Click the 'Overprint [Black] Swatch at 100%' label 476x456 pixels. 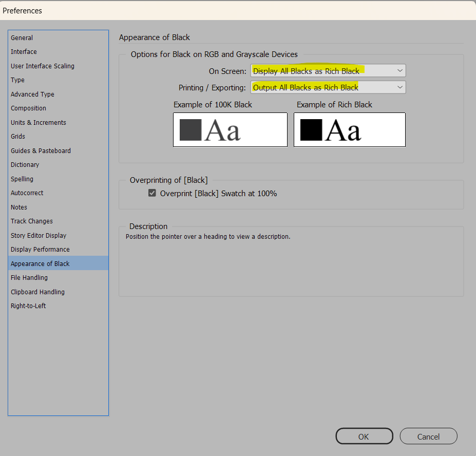pyautogui.click(x=218, y=194)
